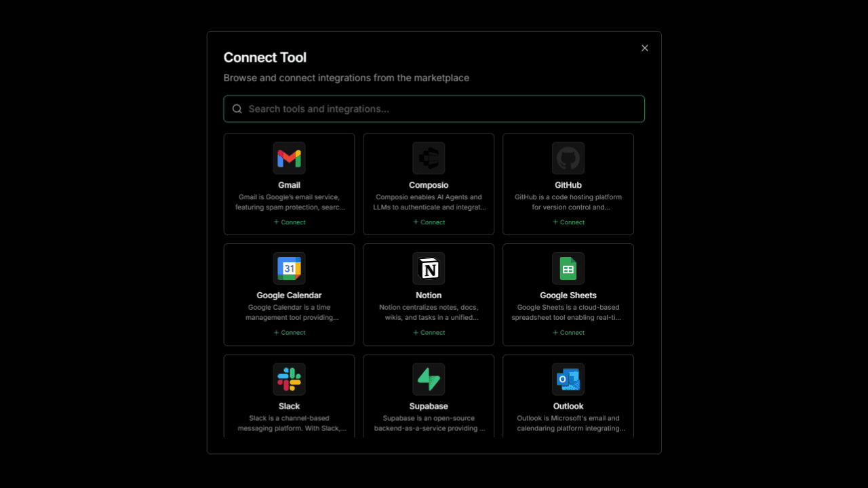Viewport: 868px width, 488px height.
Task: Focus the Search tools and integrations field
Action: pos(434,108)
